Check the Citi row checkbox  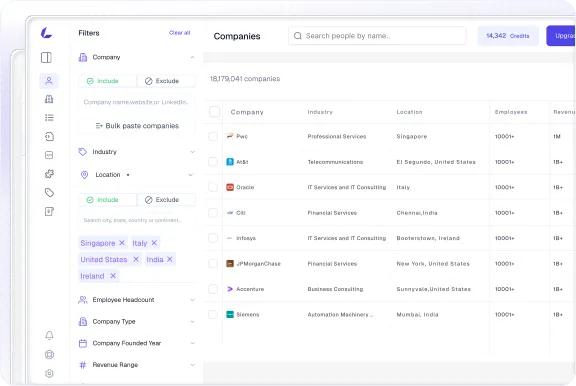pyautogui.click(x=213, y=213)
